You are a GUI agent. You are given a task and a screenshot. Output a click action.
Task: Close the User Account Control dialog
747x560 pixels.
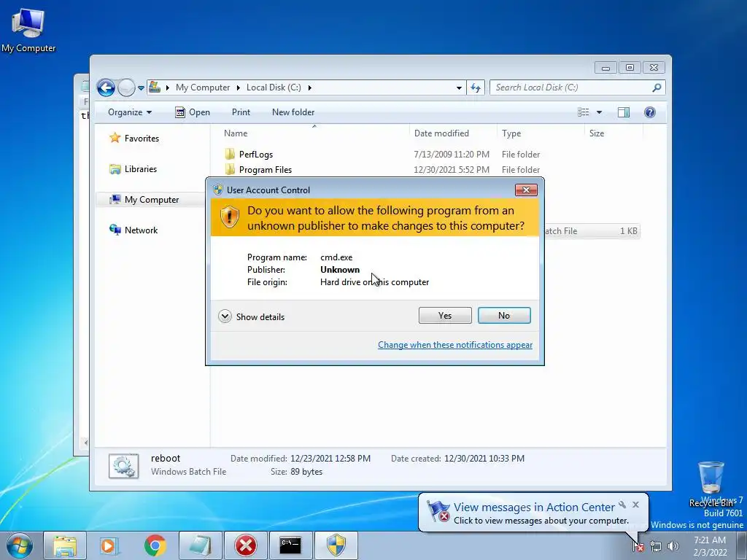pyautogui.click(x=526, y=190)
